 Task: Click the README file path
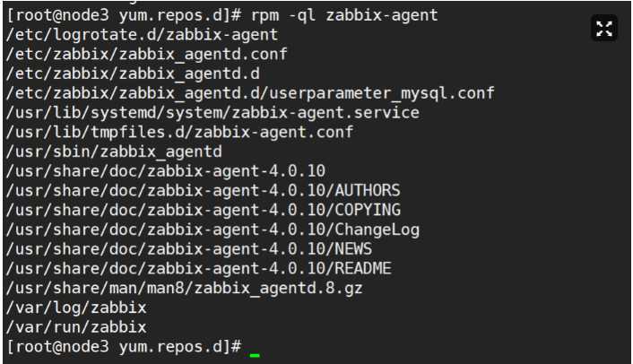click(199, 268)
